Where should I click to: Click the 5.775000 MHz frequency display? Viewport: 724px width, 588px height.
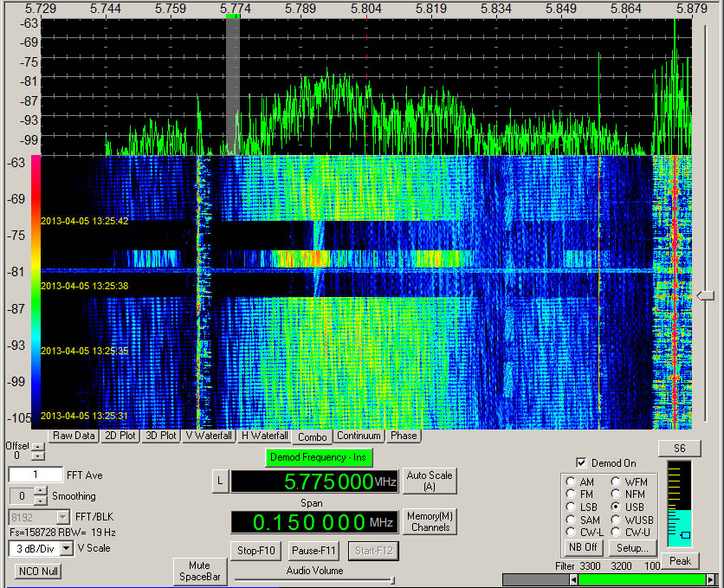314,481
